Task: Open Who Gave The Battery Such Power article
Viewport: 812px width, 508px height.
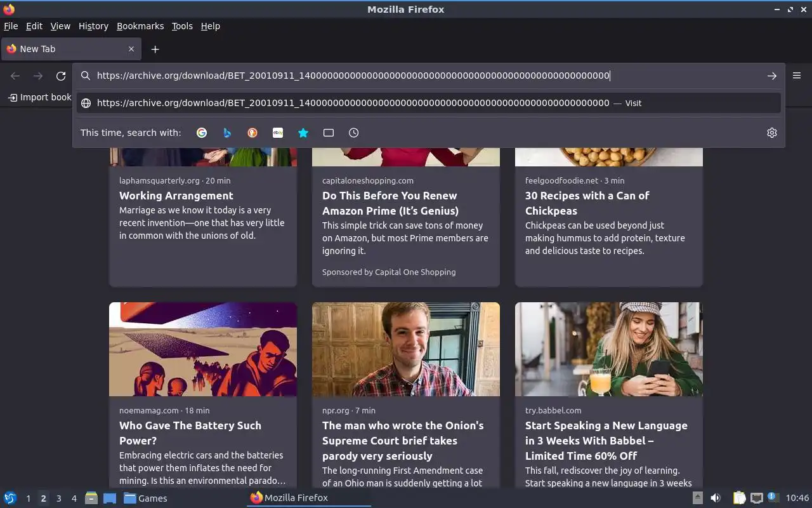Action: pyautogui.click(x=190, y=433)
